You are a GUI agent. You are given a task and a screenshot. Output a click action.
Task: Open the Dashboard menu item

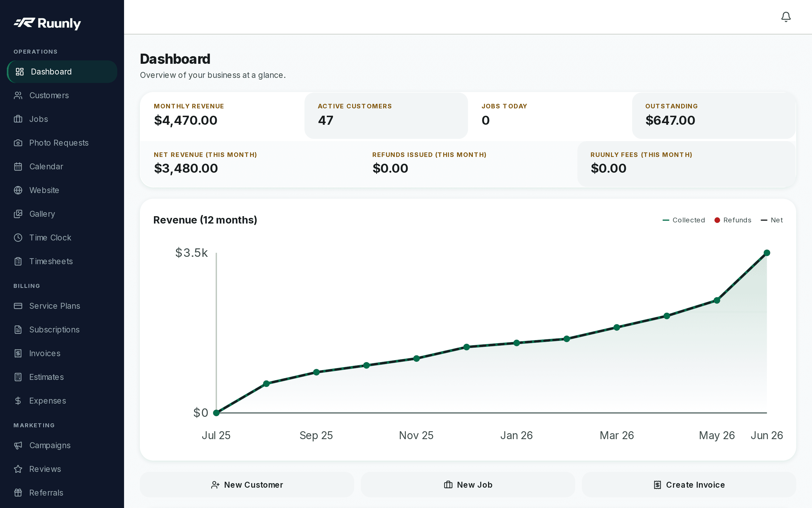pos(62,72)
